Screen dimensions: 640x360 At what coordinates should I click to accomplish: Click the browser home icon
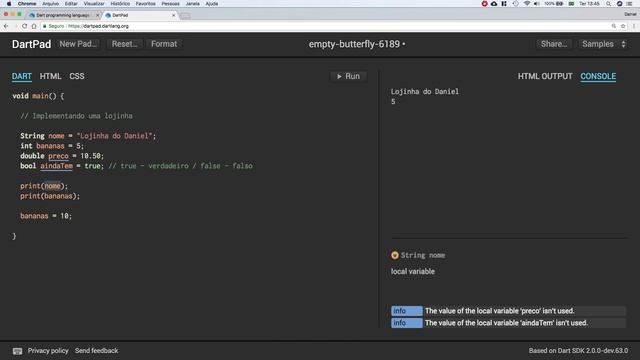34,26
